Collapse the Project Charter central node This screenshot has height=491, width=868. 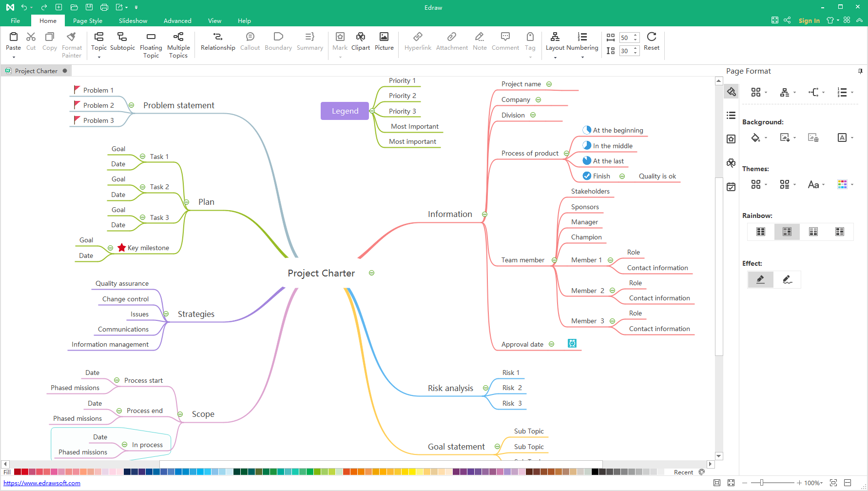click(x=371, y=273)
